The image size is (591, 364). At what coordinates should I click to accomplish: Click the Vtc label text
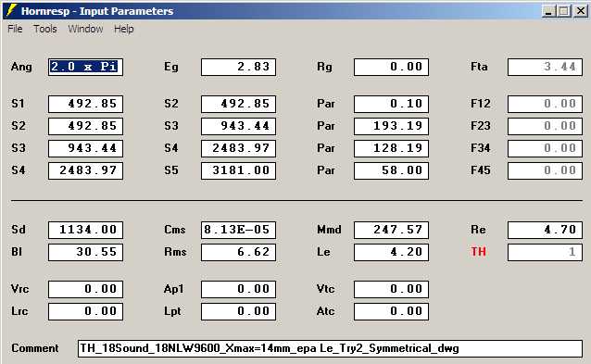point(326,289)
